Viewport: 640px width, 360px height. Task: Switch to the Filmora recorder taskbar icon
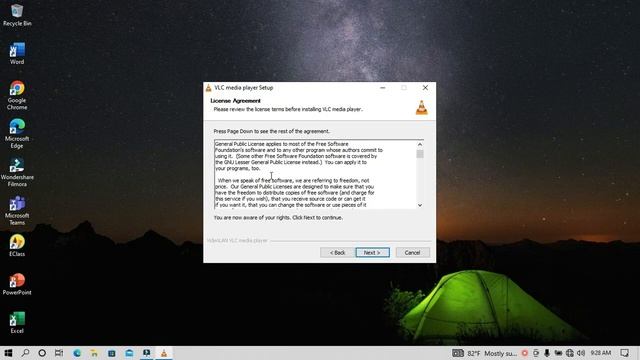(x=146, y=353)
